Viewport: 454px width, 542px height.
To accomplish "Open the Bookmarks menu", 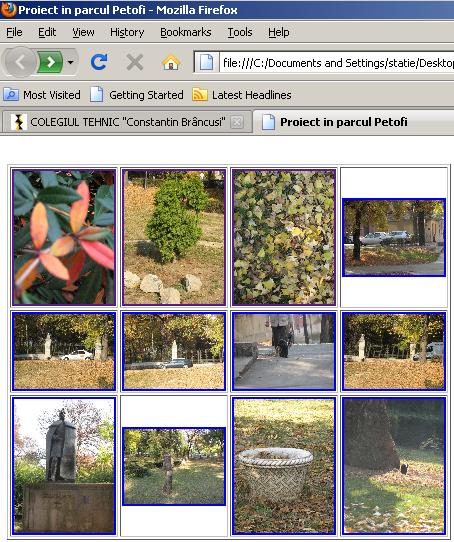I will [x=186, y=32].
